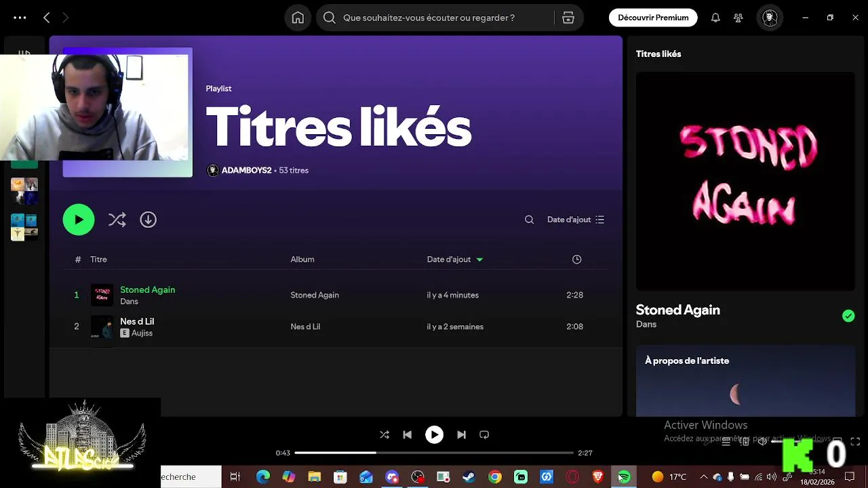Click the Titres likés heading in side panel

(658, 54)
